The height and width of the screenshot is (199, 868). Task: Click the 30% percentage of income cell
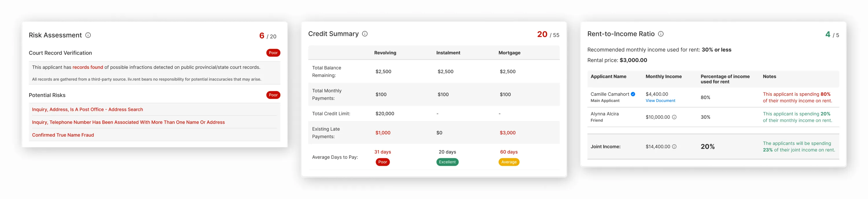(x=705, y=117)
